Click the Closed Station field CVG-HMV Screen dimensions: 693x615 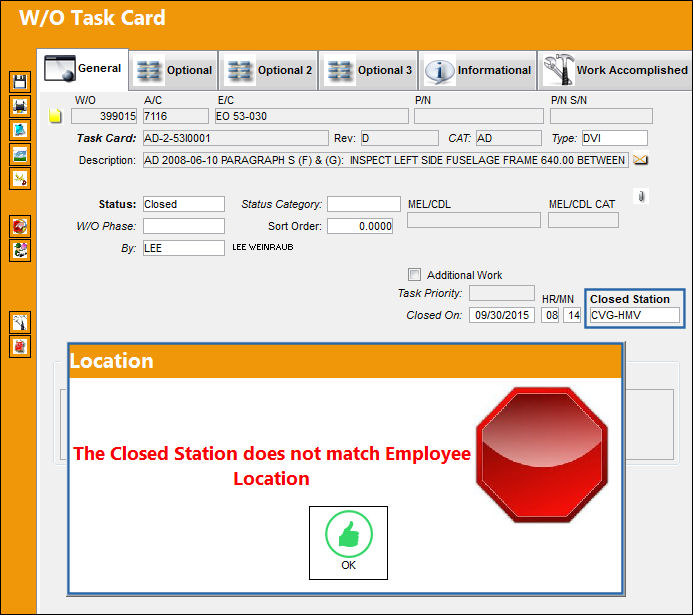pos(635,315)
